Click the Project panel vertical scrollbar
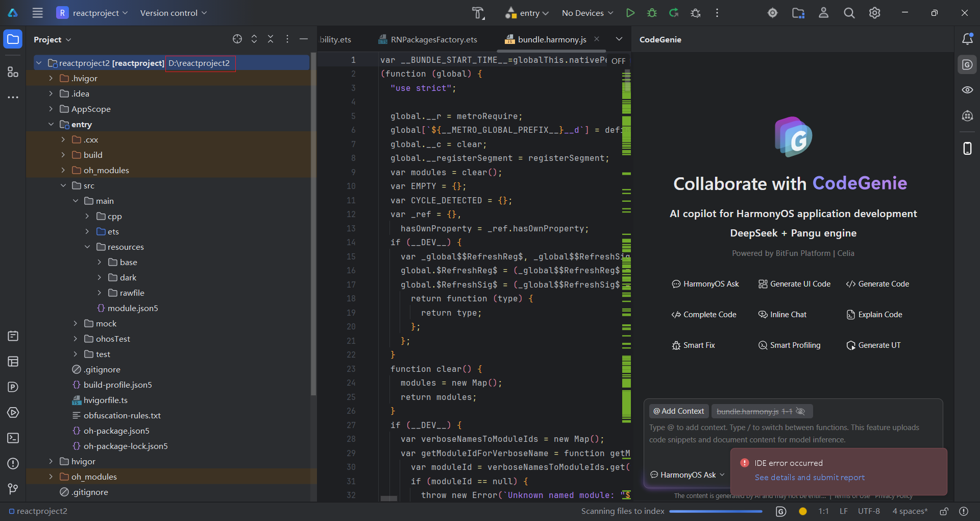 click(x=313, y=225)
